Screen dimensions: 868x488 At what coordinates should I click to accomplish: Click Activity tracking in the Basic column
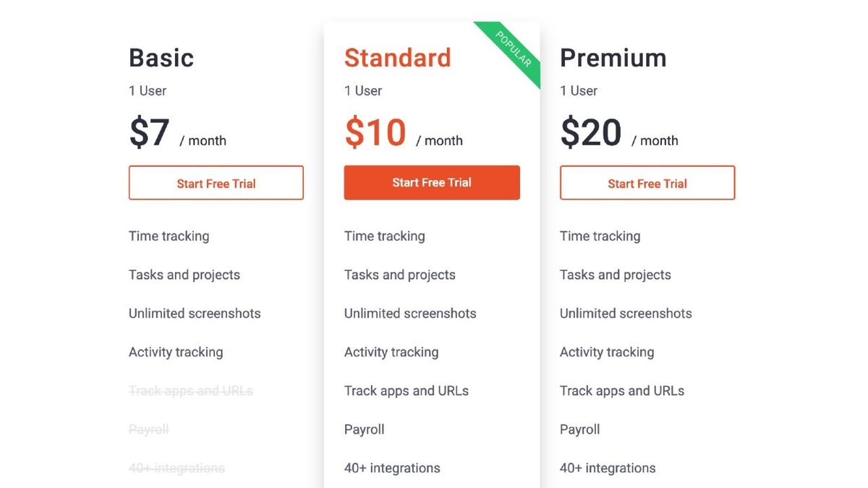176,352
